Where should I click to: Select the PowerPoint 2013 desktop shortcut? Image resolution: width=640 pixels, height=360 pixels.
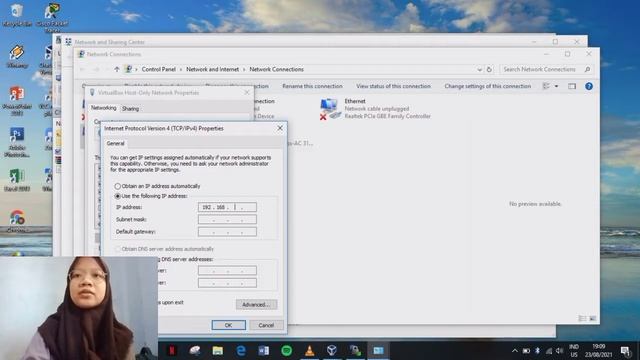17,101
